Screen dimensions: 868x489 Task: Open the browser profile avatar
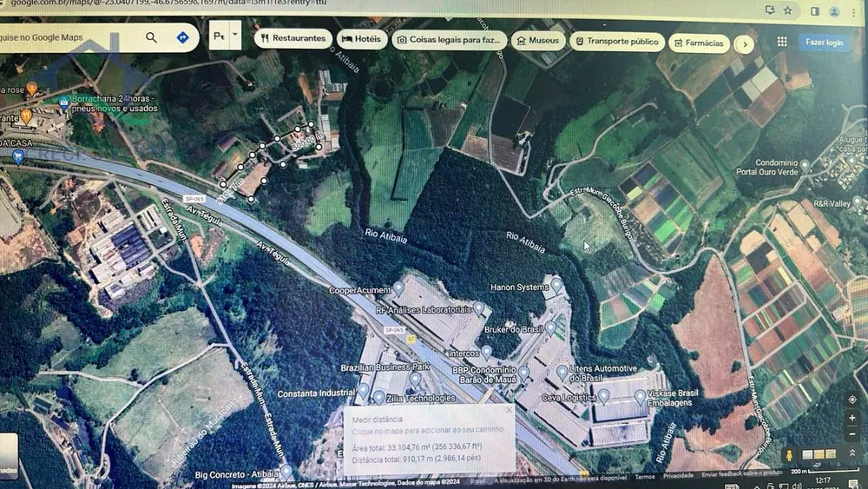834,11
